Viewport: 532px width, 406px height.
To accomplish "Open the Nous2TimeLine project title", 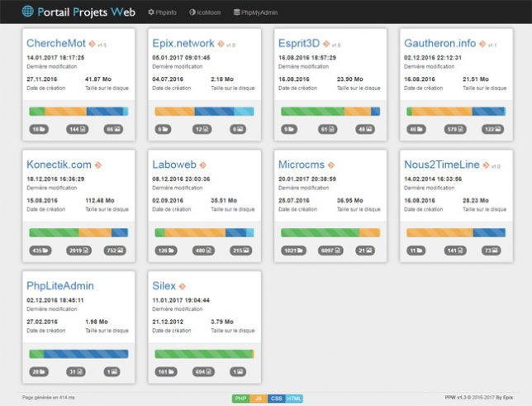I will click(x=442, y=165).
